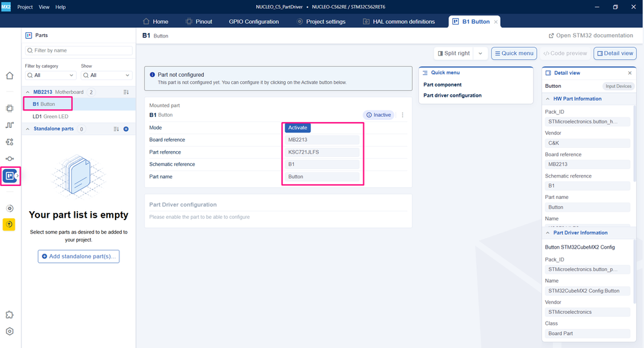Screen dimensions: 644x348
Task: Click the Vendor value STMicroelectronics
Action: (587, 312)
